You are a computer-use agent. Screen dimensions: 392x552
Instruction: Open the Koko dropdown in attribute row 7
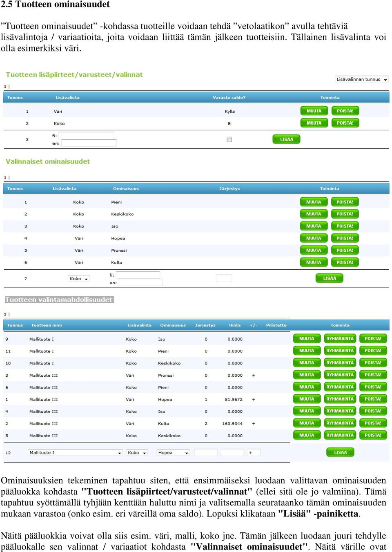click(x=78, y=279)
